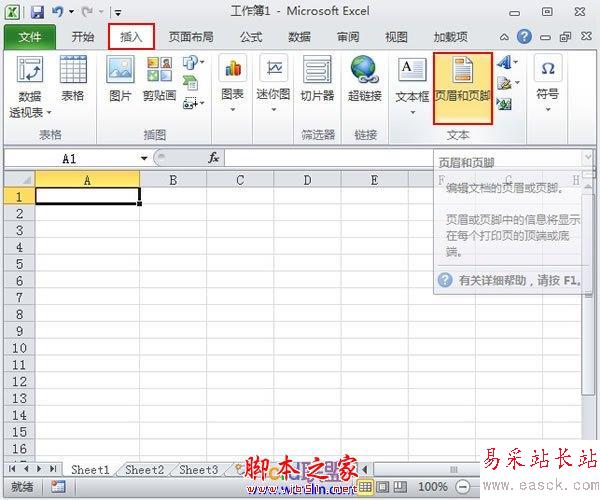Viewport: 600px width, 500px height.
Task: Select the 插入 (Insert) tab
Action: tap(131, 37)
